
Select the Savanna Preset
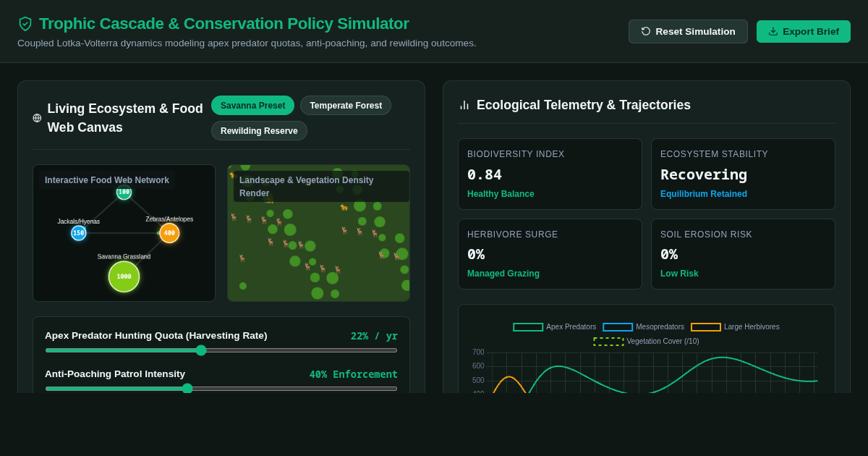[x=253, y=106]
